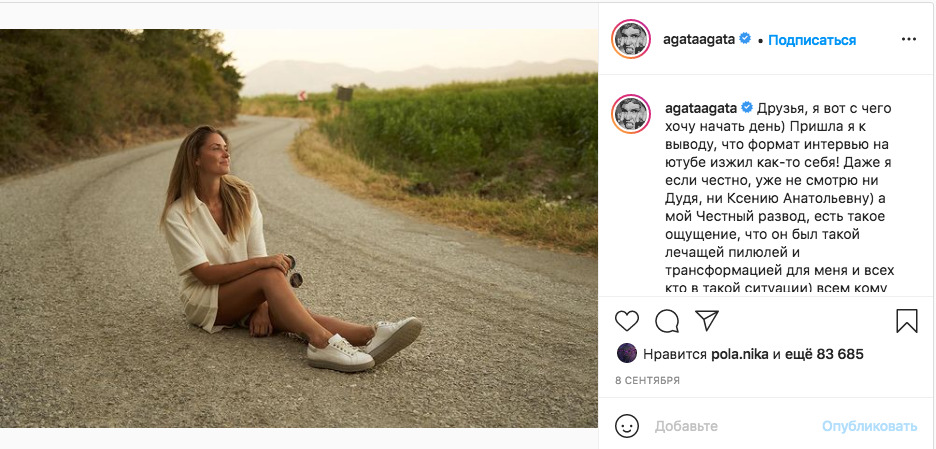936x449 pixels.
Task: Open pola.nika profile from likes
Action: click(739, 354)
